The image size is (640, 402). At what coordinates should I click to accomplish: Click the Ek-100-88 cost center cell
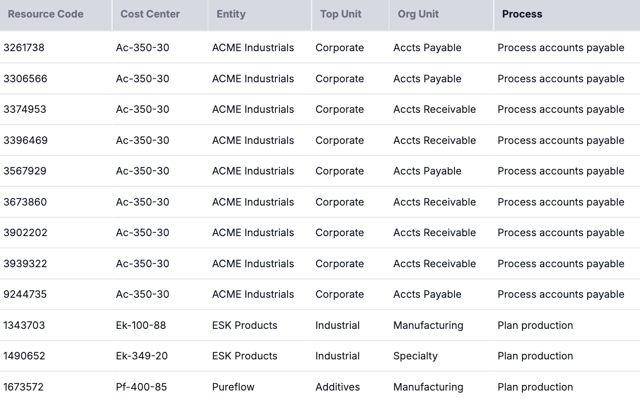pos(141,326)
